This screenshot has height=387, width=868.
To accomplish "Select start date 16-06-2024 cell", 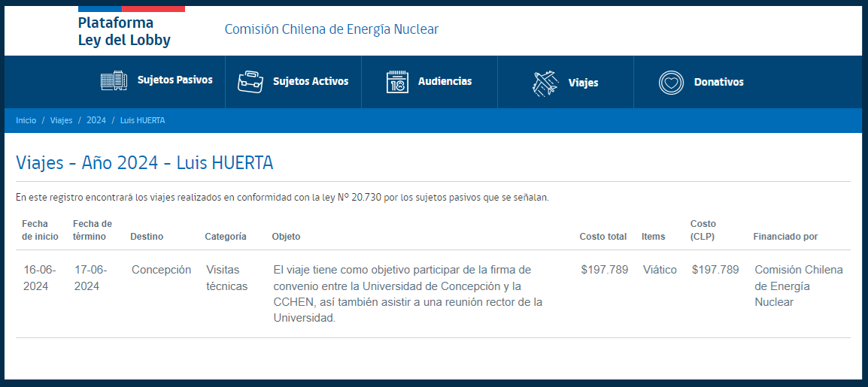I will 39,278.
